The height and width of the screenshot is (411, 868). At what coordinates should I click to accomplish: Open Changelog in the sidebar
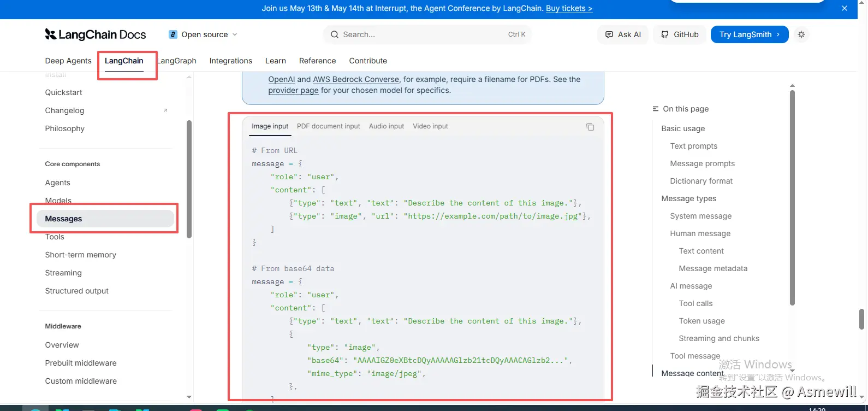coord(64,110)
